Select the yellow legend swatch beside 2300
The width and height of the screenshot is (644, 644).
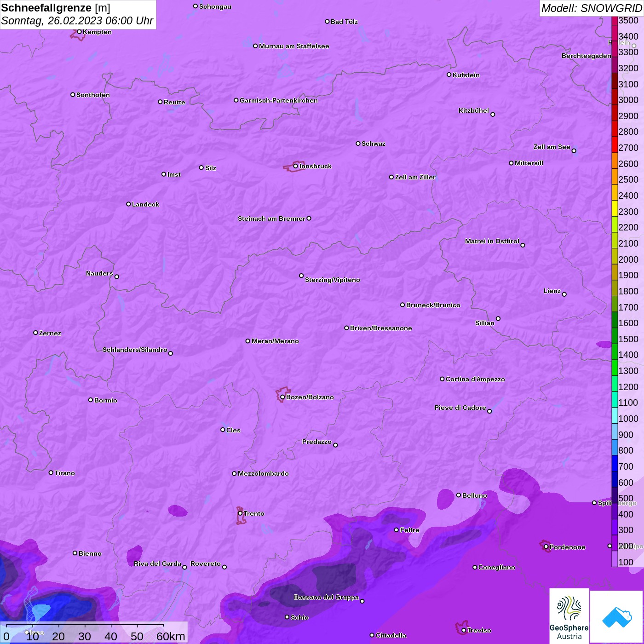click(615, 208)
